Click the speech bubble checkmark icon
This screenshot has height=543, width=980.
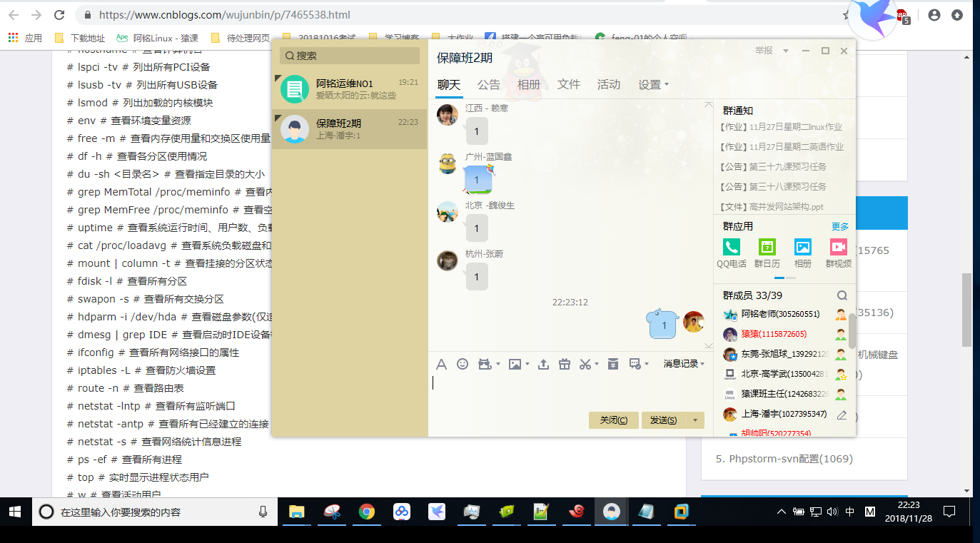[x=635, y=364]
